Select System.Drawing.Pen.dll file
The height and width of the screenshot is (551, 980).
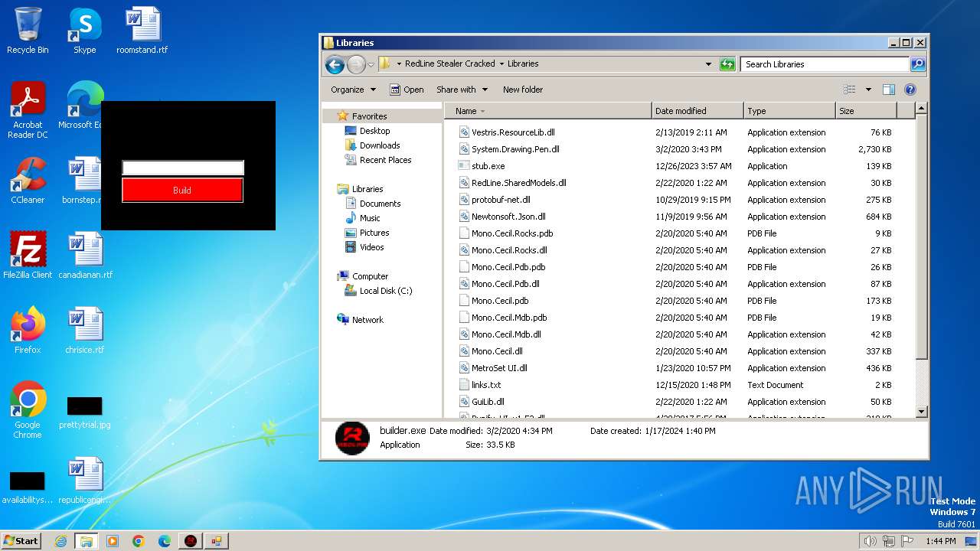tap(515, 149)
